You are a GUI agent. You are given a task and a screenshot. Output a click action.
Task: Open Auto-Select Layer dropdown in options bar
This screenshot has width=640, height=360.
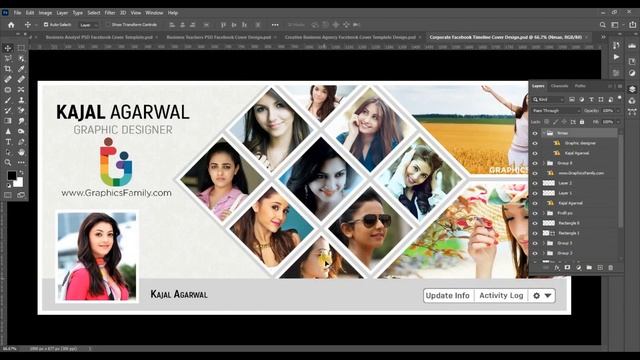tap(89, 25)
